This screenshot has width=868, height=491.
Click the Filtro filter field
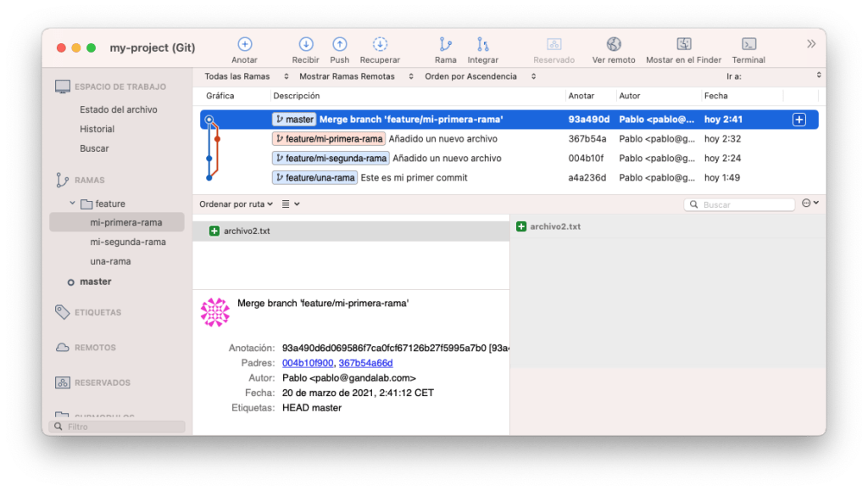[x=117, y=427]
